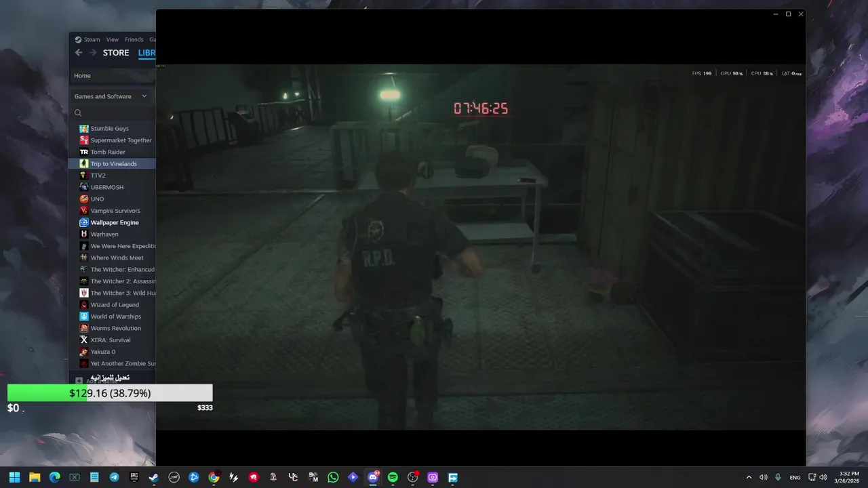Open the View menu in Steam
Screen dimensions: 868x488
[112, 39]
